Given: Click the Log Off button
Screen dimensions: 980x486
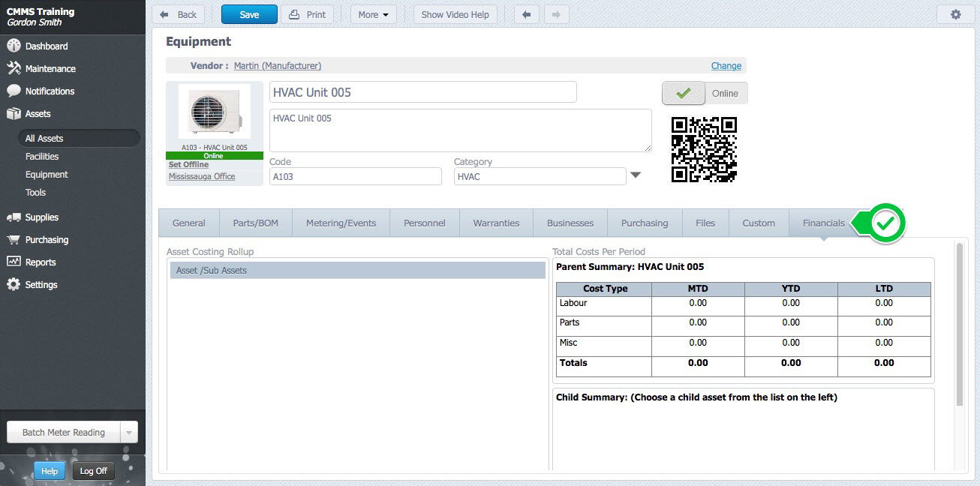Looking at the screenshot, I should [x=94, y=471].
